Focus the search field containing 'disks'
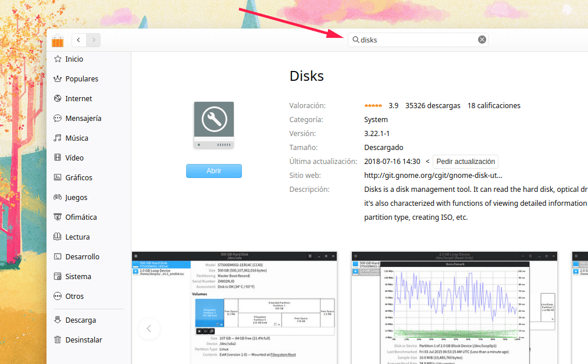Screen dimensions: 588x364 [x=418, y=40]
